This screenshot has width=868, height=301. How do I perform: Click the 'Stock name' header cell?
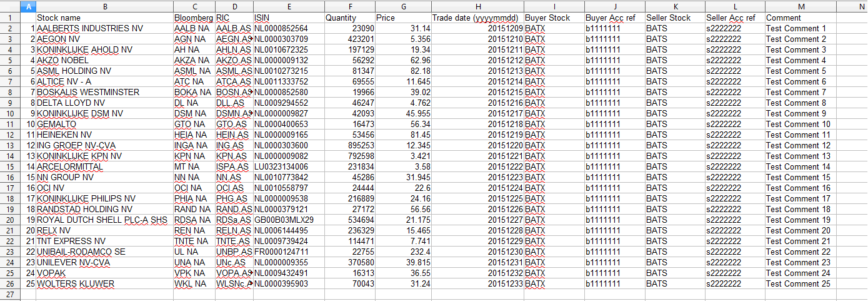pyautogui.click(x=104, y=18)
